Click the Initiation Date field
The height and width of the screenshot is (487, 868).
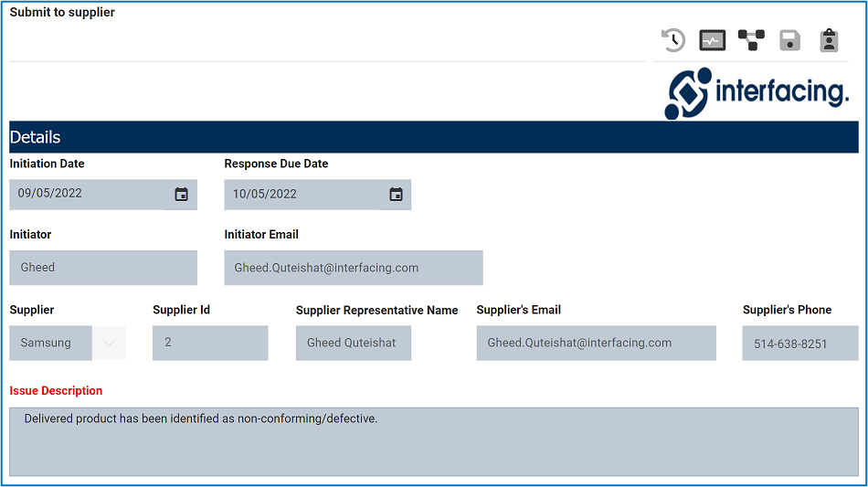click(x=87, y=194)
